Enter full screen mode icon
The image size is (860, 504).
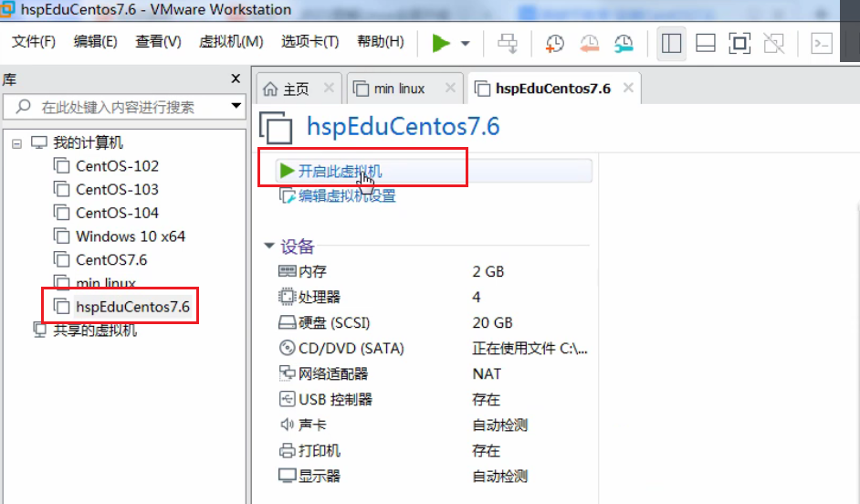pos(739,43)
